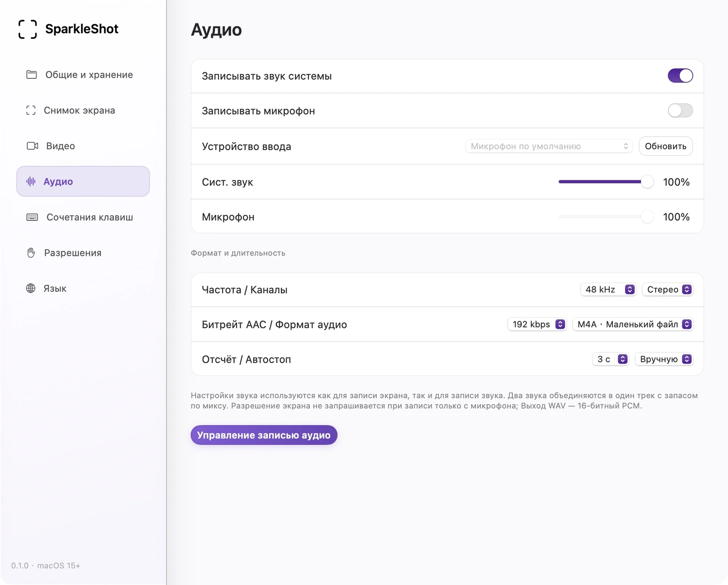Open the 192 kbps bitrate dropdown
This screenshot has height=585, width=728.
[537, 324]
